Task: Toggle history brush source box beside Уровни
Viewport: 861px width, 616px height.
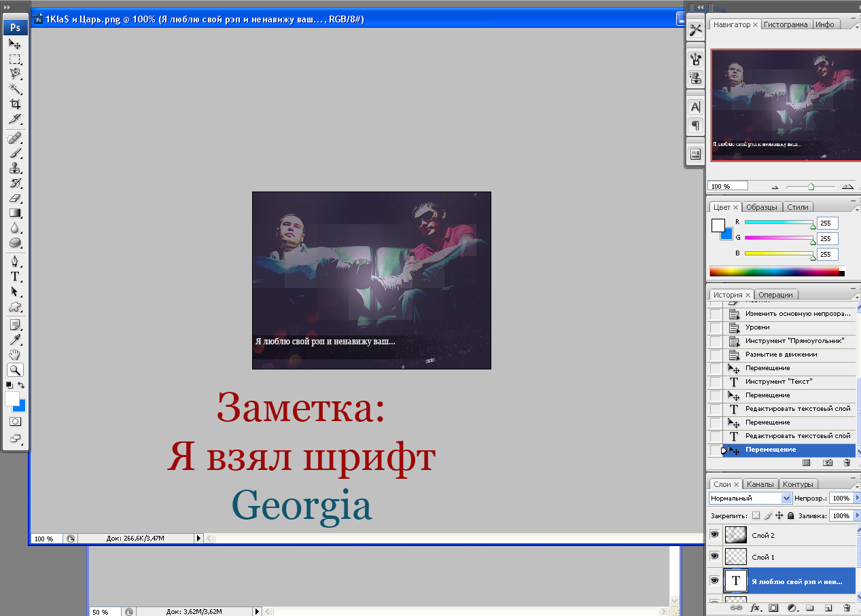Action: click(x=715, y=327)
